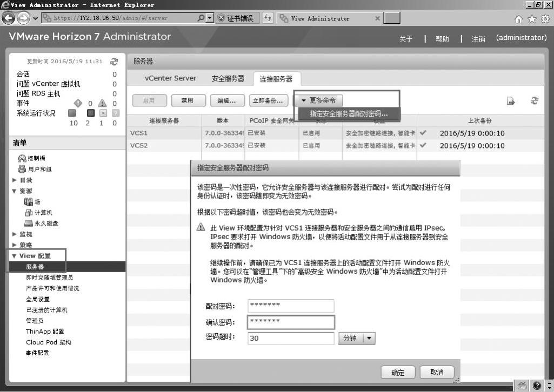Switch to 连接服务器 tab
Screen dimensions: 554x392
coord(276,79)
